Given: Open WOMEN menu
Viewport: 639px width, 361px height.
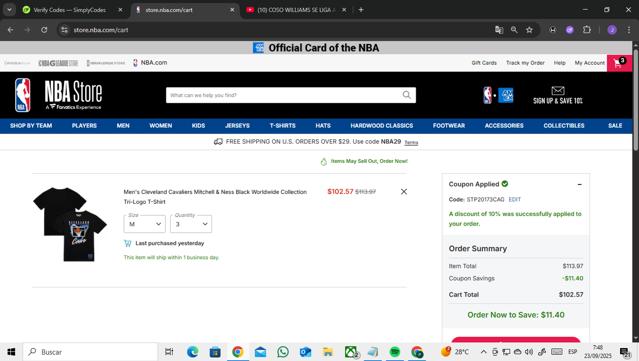Looking at the screenshot, I should (161, 125).
